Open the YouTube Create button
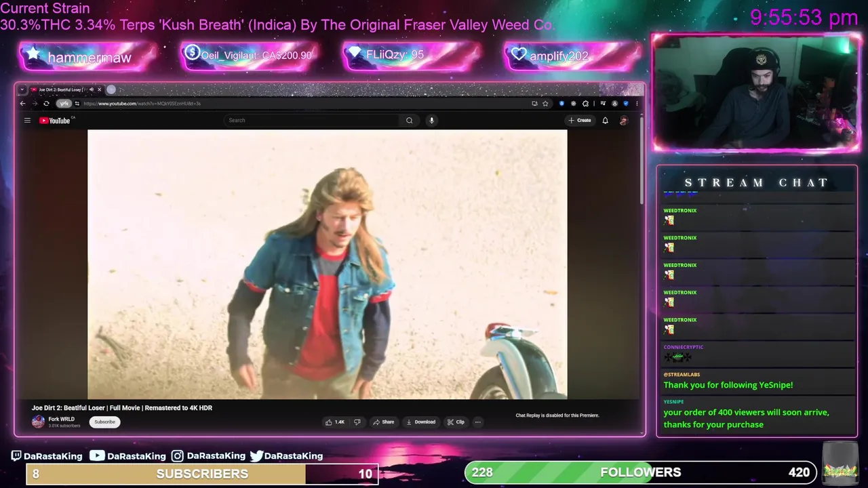The width and height of the screenshot is (868, 488). pyautogui.click(x=580, y=121)
